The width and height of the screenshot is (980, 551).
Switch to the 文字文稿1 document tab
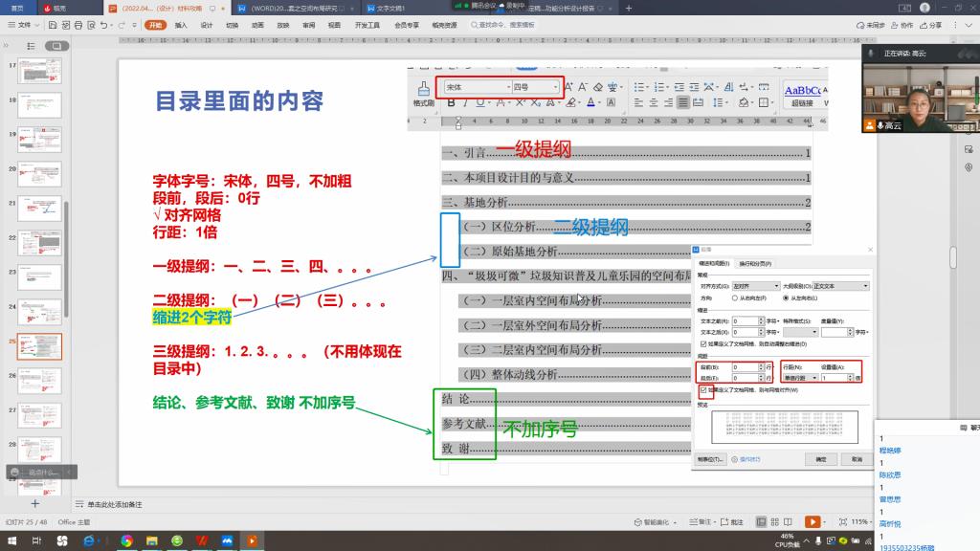[388, 8]
